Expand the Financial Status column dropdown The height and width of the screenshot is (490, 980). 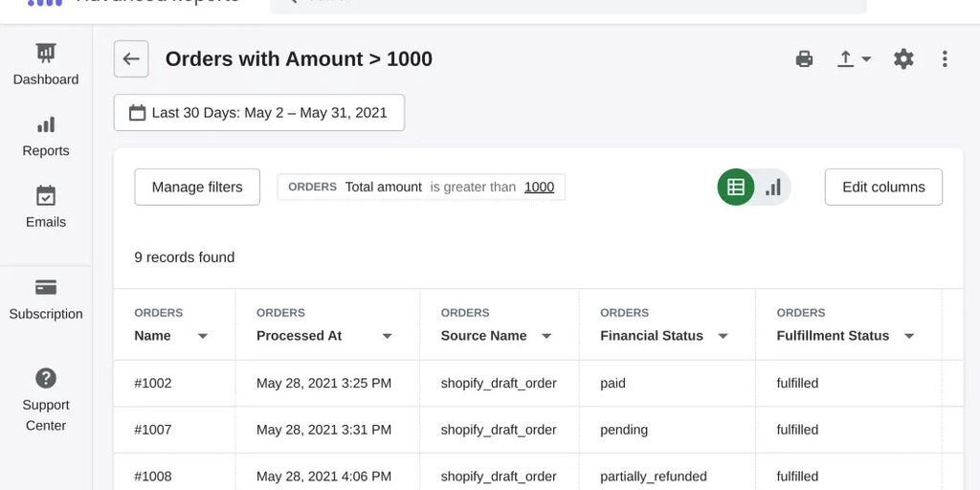tap(723, 336)
